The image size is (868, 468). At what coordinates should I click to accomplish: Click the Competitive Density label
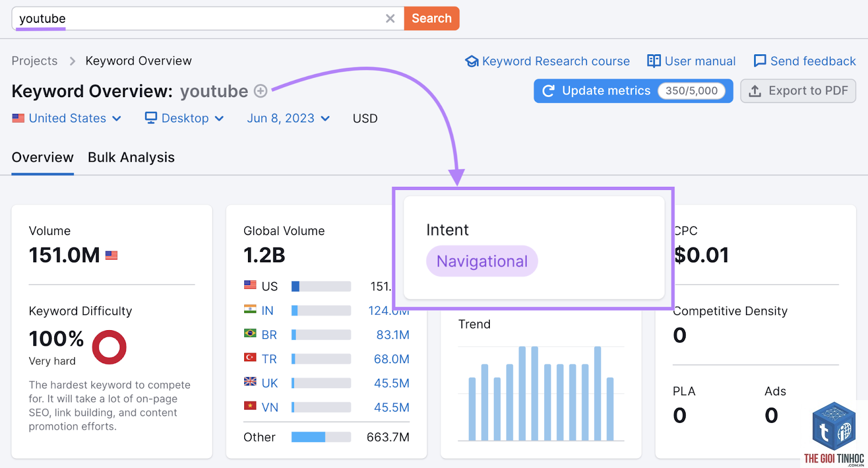(730, 311)
